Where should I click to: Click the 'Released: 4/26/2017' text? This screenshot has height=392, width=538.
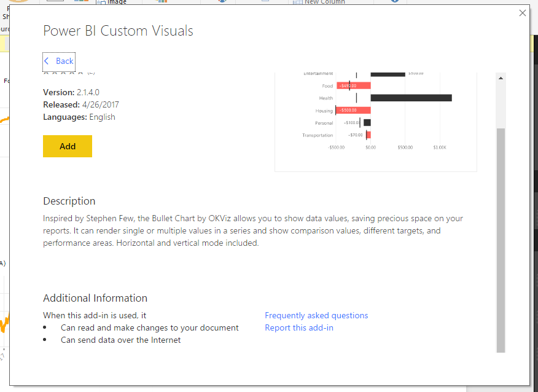[x=81, y=104]
